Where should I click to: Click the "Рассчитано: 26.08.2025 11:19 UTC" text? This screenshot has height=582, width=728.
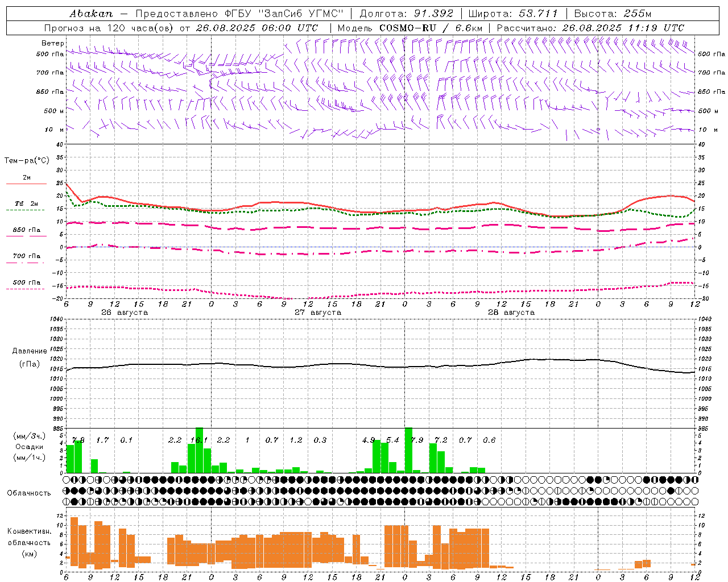click(590, 28)
